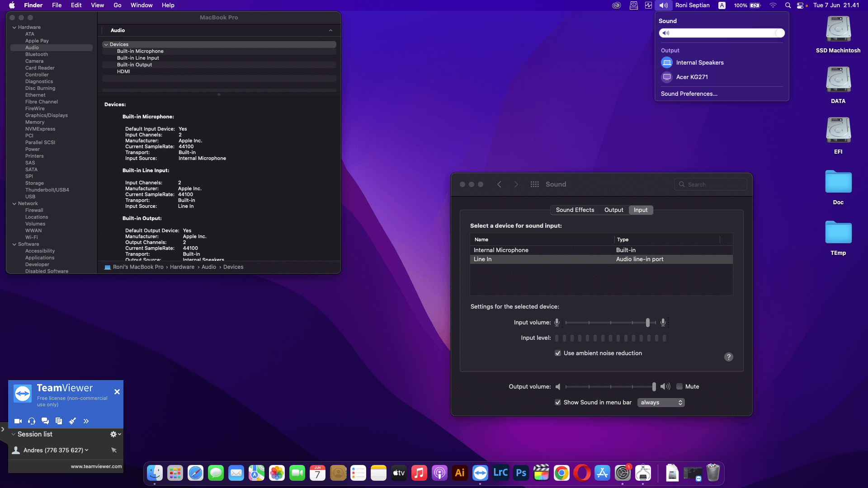Select the Input tab in Sound
Screen dimensions: 868x488
641,210
